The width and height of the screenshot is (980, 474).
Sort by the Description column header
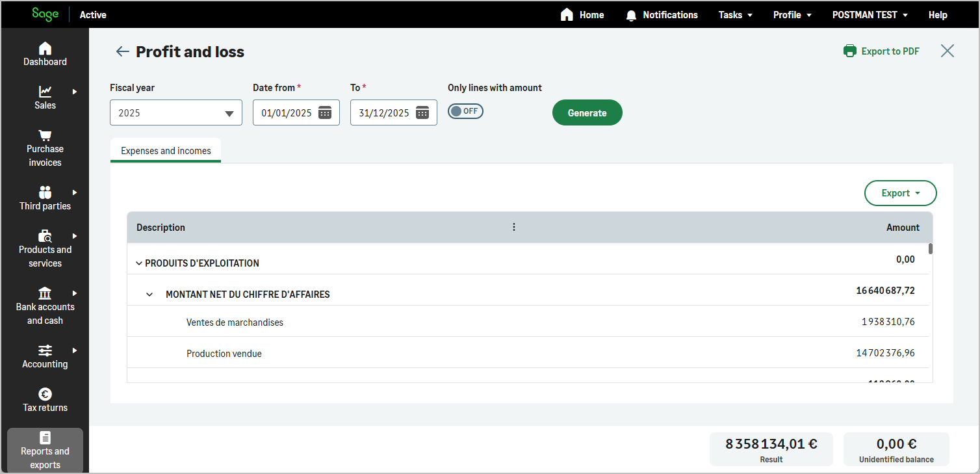161,227
